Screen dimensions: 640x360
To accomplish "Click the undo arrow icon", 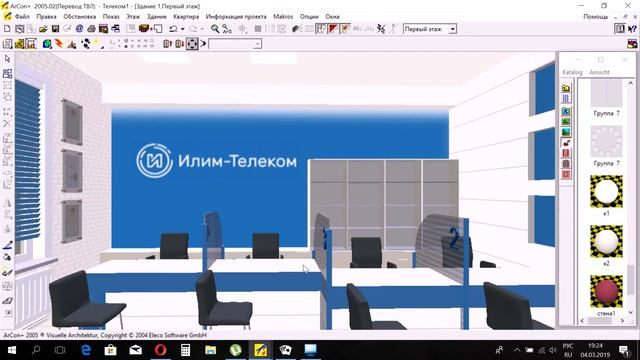I will [173, 29].
